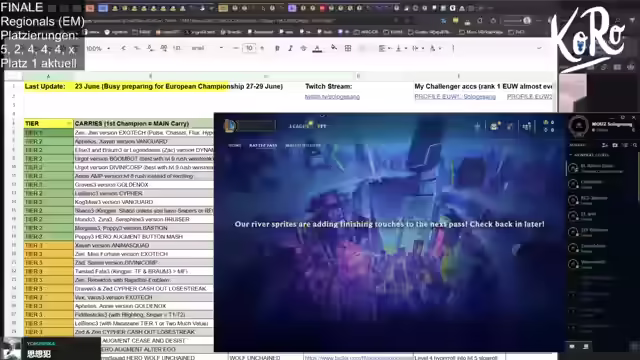The width and height of the screenshot is (640, 360).
Task: Open PROFILE EUW1: Sologesang link
Action: [x=455, y=97]
